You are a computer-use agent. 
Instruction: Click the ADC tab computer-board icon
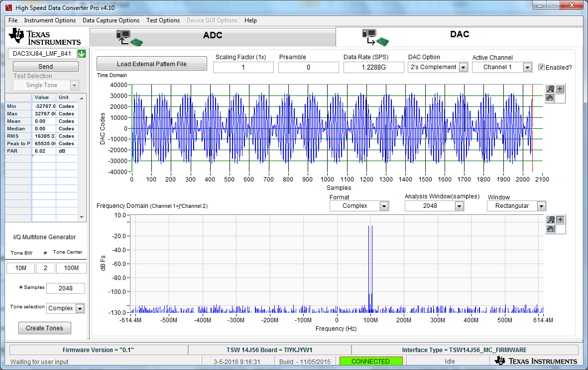[129, 38]
